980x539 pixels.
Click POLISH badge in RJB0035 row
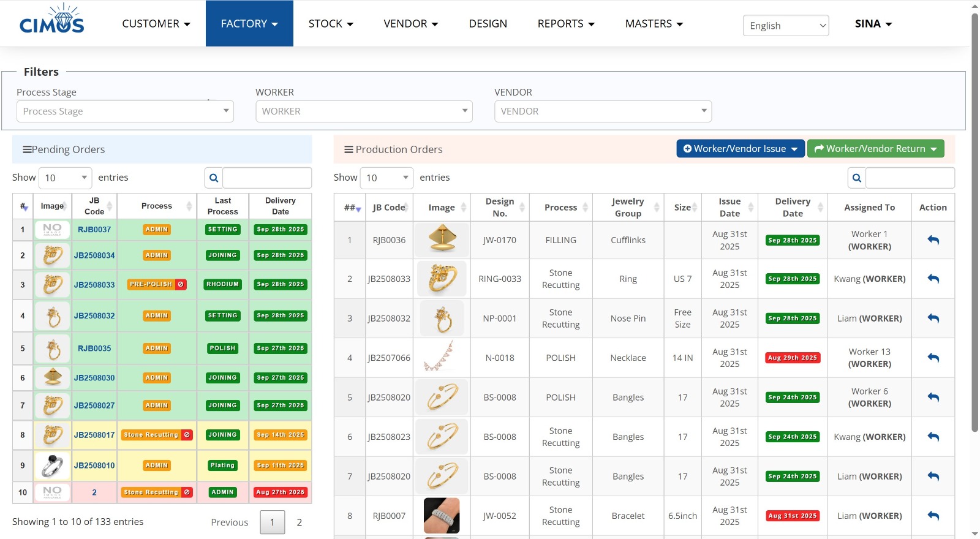tap(223, 349)
